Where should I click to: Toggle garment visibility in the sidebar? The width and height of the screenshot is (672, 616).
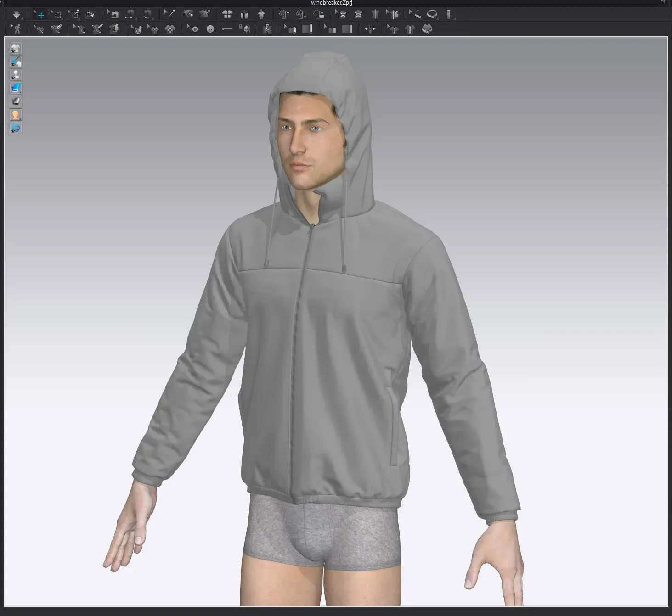coord(16,48)
